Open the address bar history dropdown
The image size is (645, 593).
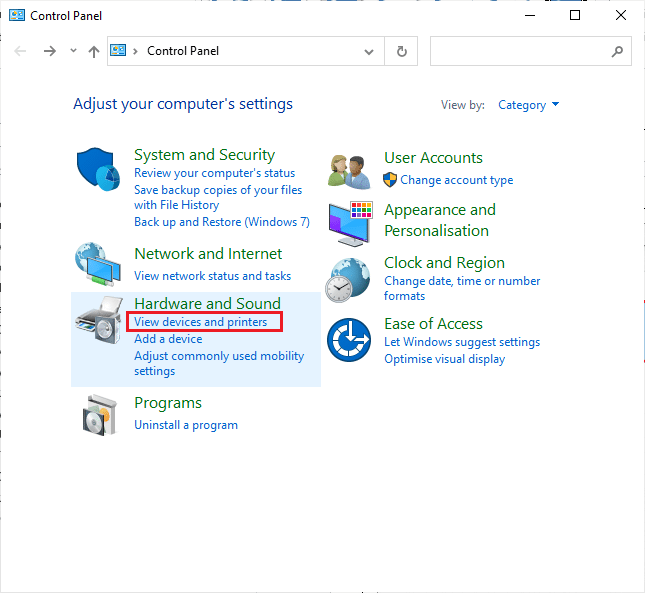coord(370,51)
